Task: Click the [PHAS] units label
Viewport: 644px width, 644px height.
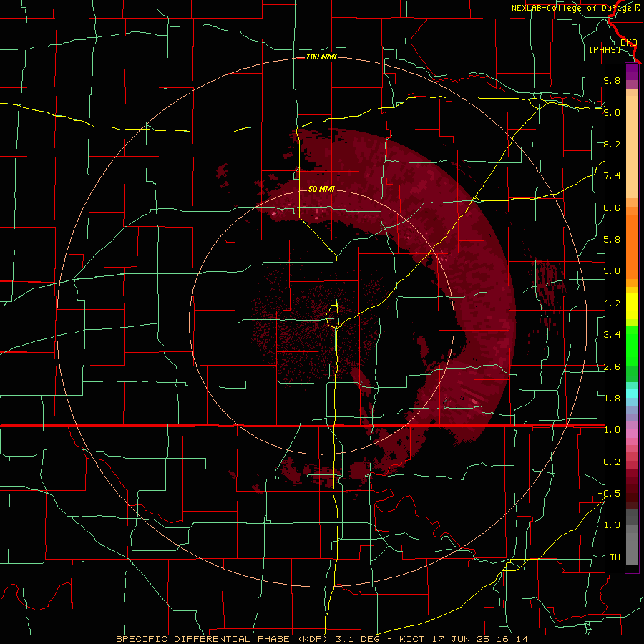Action: [x=605, y=49]
